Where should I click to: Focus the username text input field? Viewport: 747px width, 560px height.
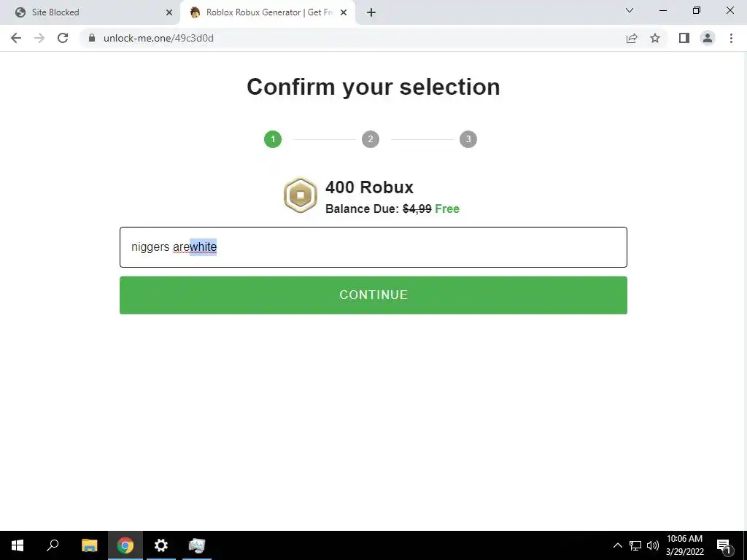point(373,247)
